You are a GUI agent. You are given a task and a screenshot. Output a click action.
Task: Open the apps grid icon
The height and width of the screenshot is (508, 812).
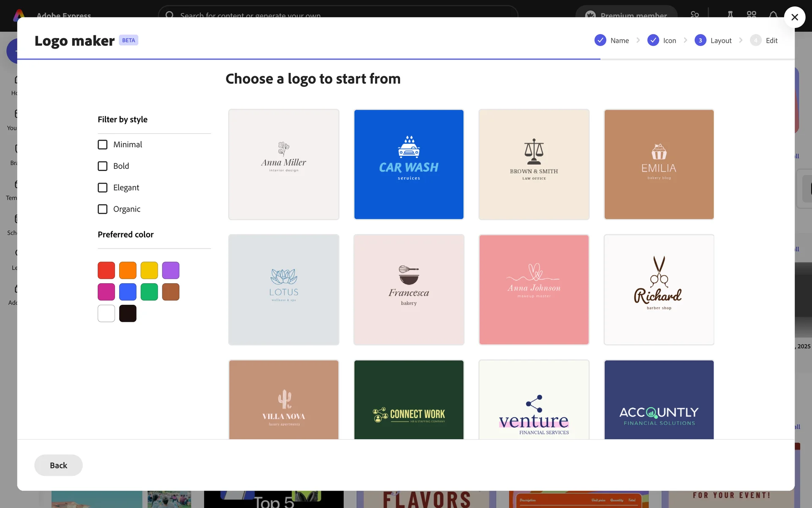point(752,14)
